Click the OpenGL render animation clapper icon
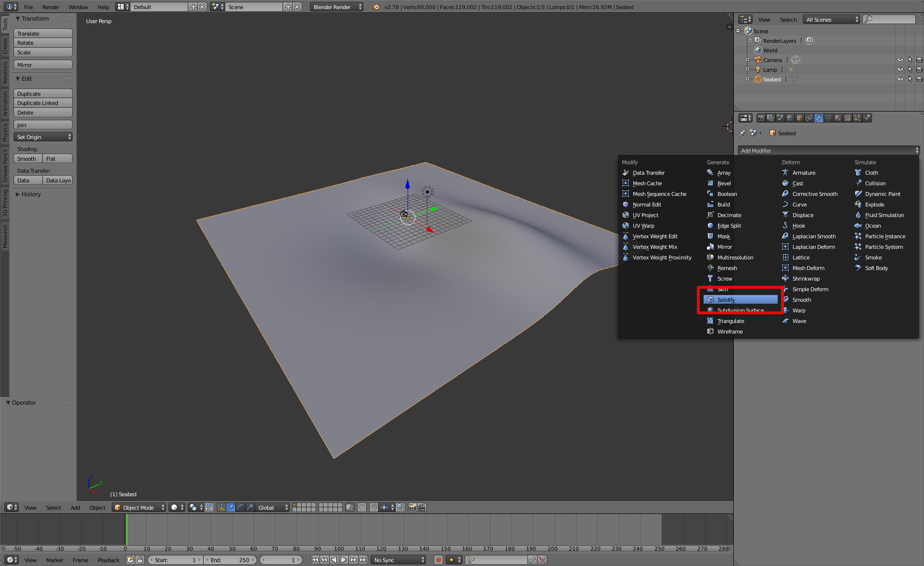Image resolution: width=924 pixels, height=566 pixels. tap(422, 507)
